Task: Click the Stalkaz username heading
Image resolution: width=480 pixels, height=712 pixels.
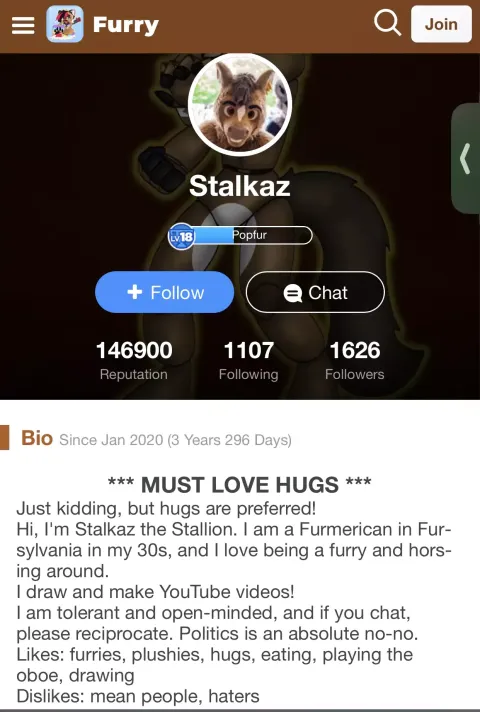Action: pos(240,186)
